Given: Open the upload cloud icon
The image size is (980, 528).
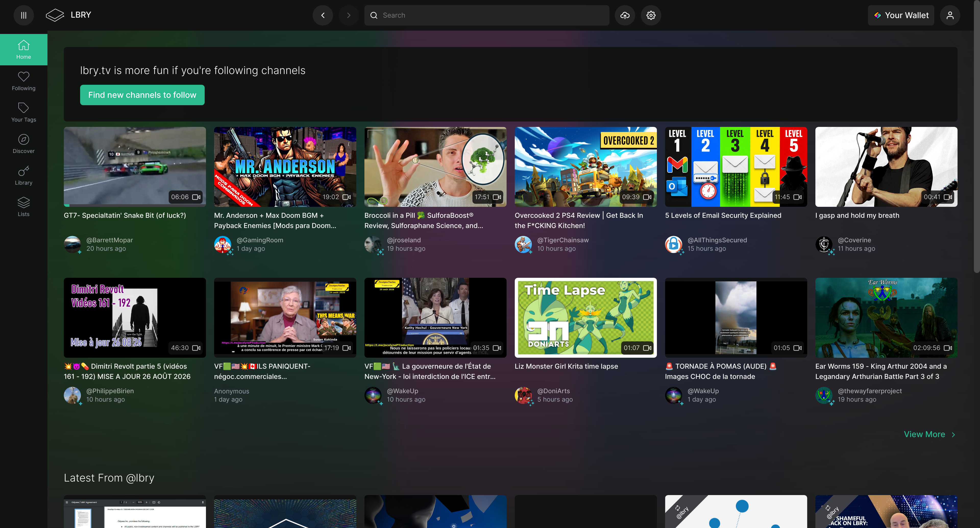Looking at the screenshot, I should click(625, 15).
